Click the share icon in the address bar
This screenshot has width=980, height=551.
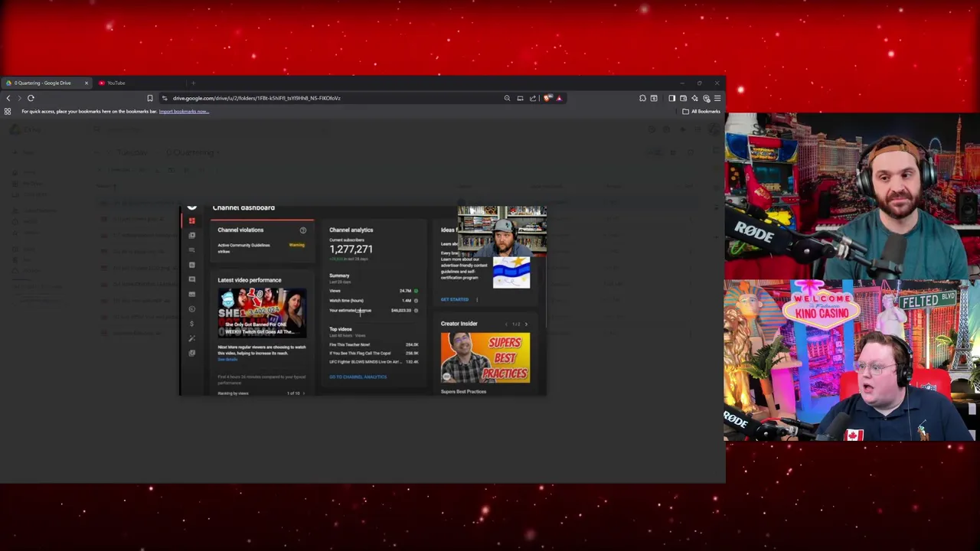(x=533, y=98)
